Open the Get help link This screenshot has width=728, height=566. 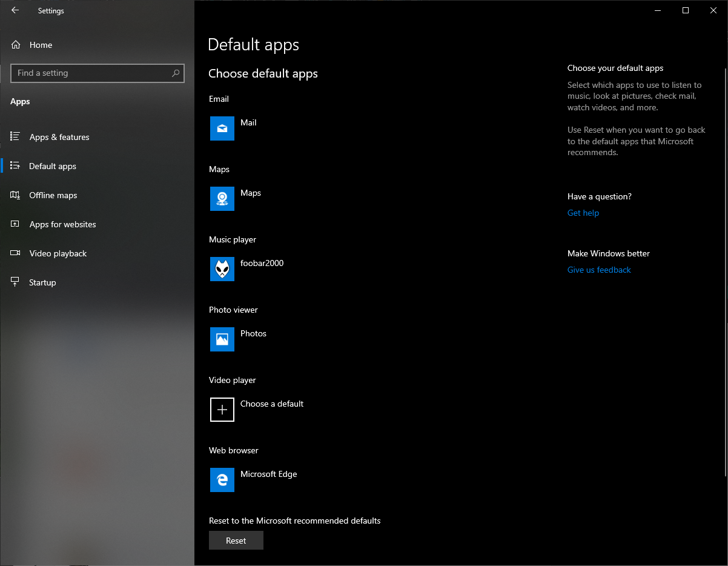pyautogui.click(x=583, y=213)
